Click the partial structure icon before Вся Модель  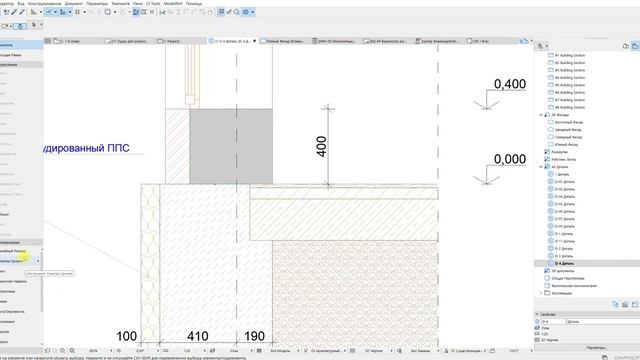(259, 351)
